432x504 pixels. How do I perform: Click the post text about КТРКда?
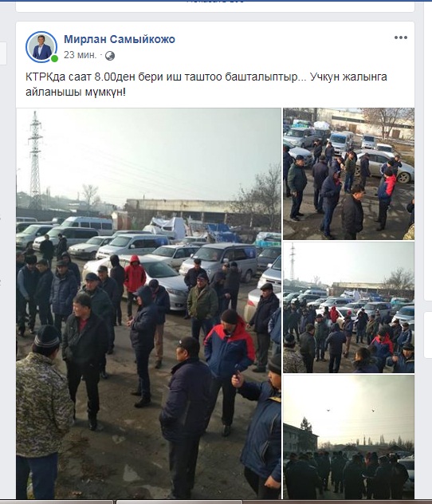206,85
